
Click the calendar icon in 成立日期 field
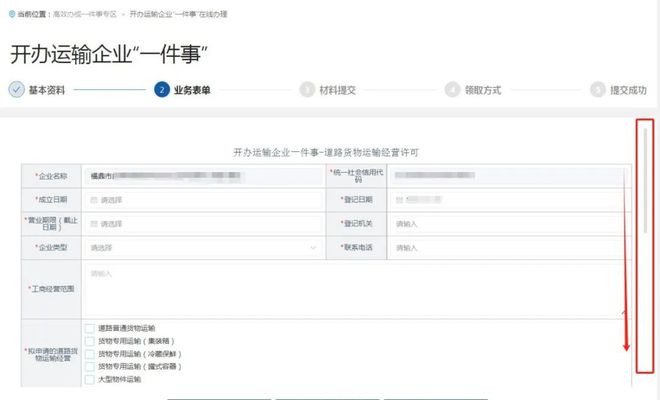tap(94, 200)
